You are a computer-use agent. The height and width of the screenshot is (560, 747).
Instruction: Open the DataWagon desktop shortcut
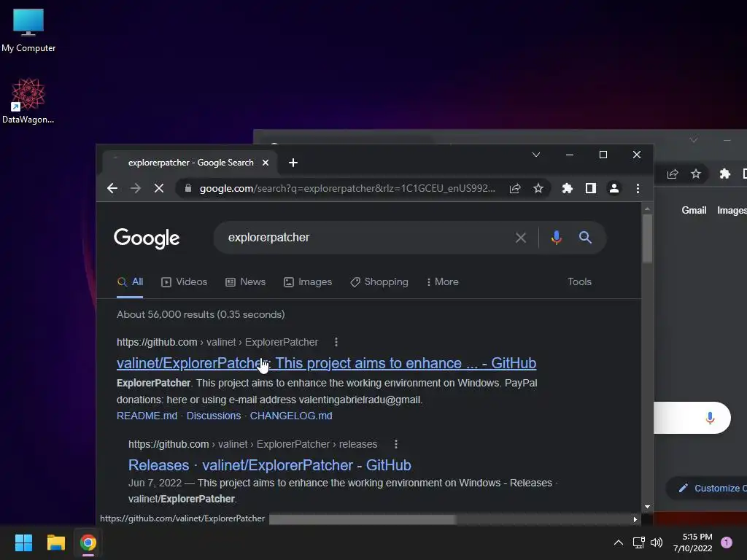tap(28, 101)
